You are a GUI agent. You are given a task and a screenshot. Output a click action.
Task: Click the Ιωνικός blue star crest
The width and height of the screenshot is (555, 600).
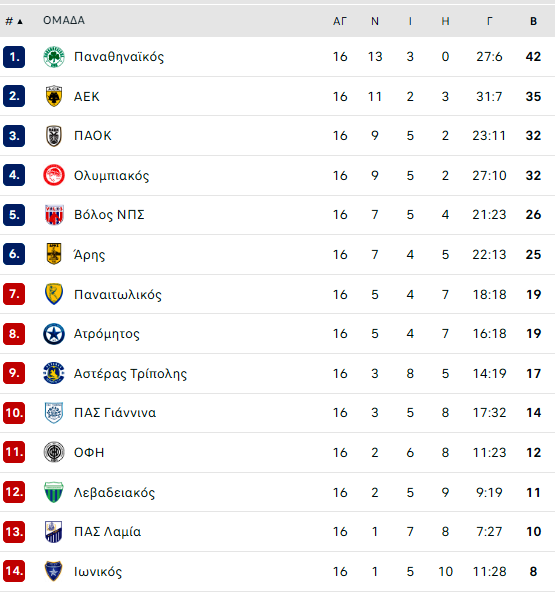coord(54,571)
